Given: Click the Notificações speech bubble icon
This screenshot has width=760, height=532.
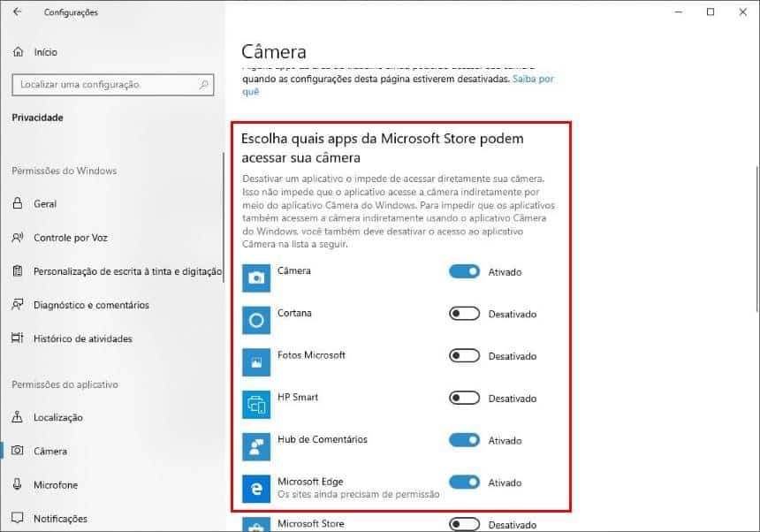Looking at the screenshot, I should [18, 518].
